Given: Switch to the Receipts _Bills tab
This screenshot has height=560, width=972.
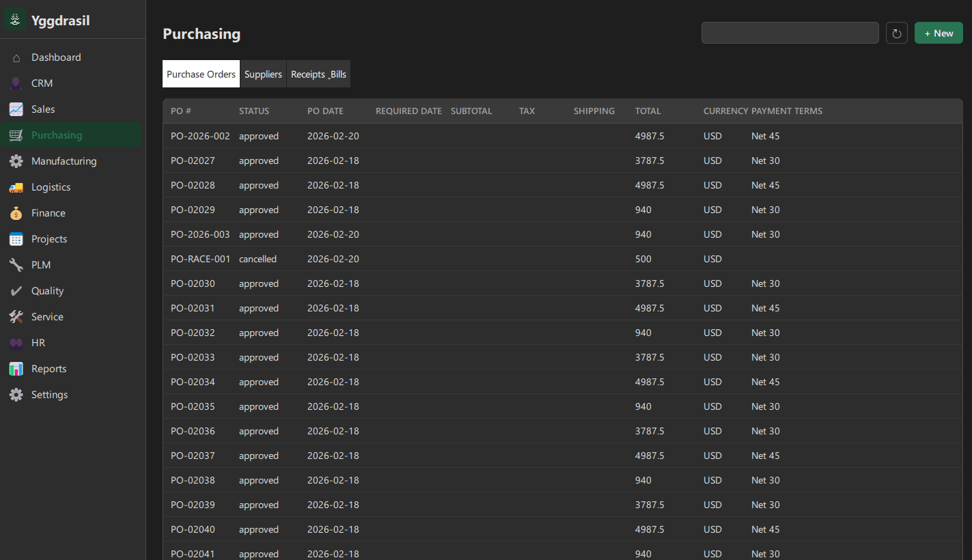Looking at the screenshot, I should point(318,74).
